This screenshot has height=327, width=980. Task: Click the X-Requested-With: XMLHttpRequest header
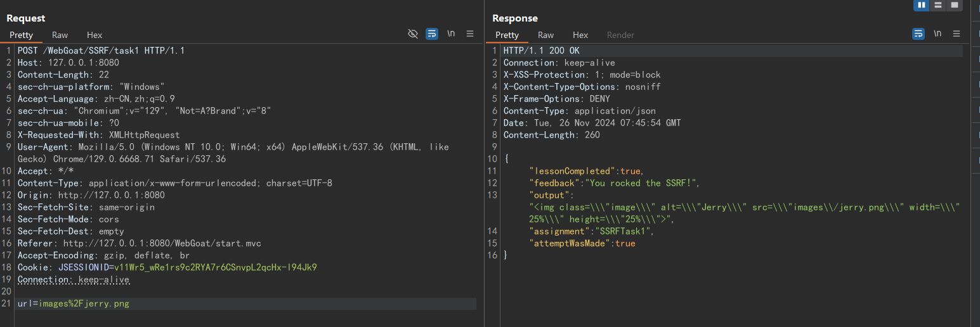coord(98,135)
